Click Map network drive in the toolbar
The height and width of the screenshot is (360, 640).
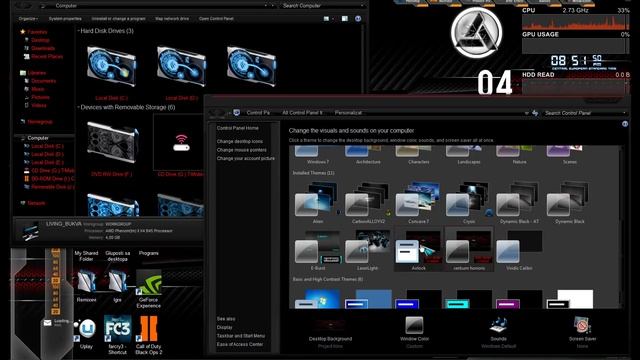(172, 19)
